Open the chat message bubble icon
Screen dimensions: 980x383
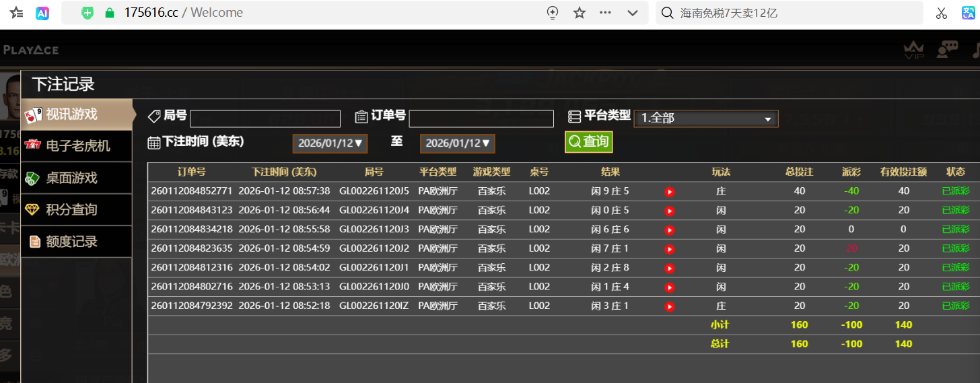click(948, 49)
